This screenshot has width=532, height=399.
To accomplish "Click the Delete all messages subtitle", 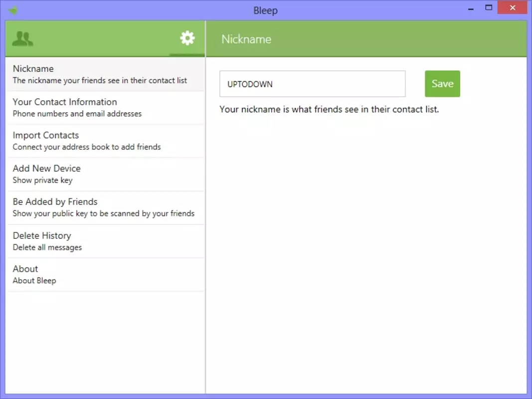I will pos(47,247).
